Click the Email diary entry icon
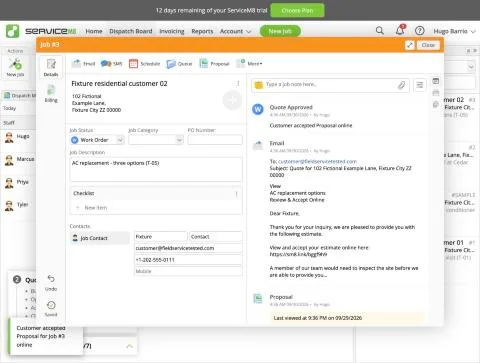The width and height of the screenshot is (480, 363). (x=258, y=146)
